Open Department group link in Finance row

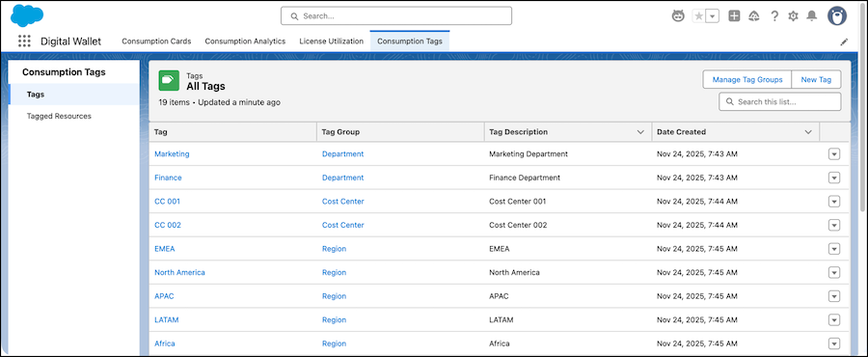[x=342, y=178]
